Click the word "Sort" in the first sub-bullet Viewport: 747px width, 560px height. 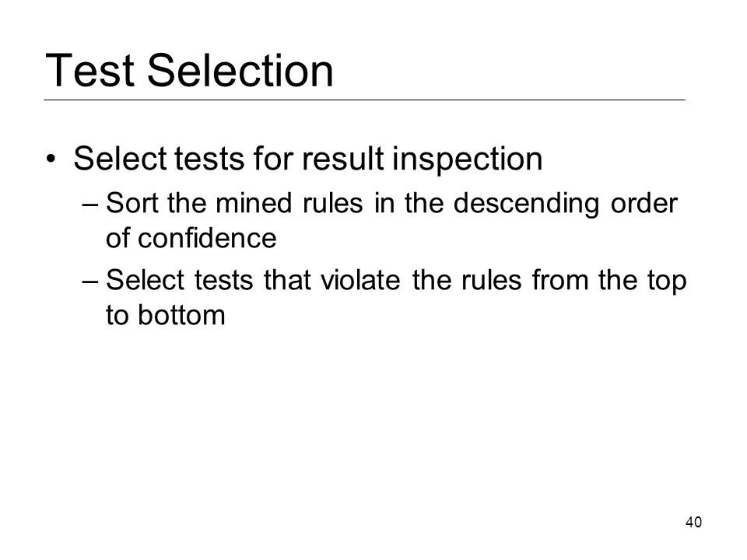pyautogui.click(x=132, y=203)
